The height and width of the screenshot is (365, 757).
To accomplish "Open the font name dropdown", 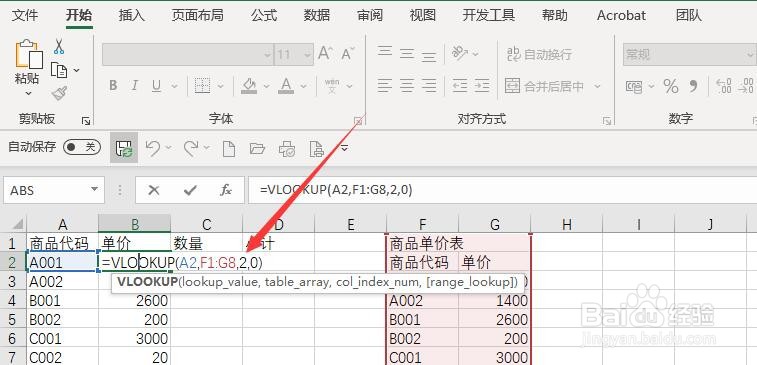I will (x=268, y=55).
